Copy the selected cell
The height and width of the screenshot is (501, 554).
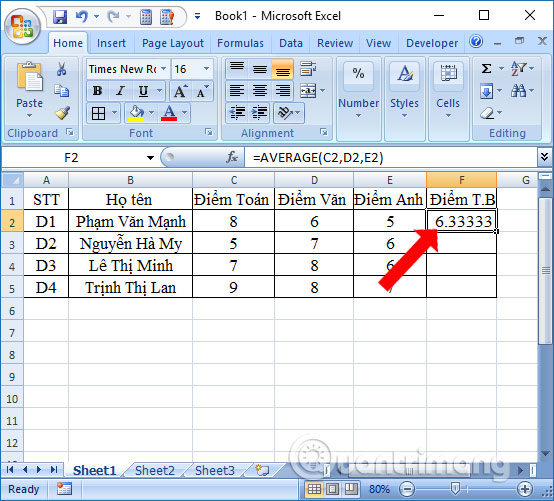[61, 90]
